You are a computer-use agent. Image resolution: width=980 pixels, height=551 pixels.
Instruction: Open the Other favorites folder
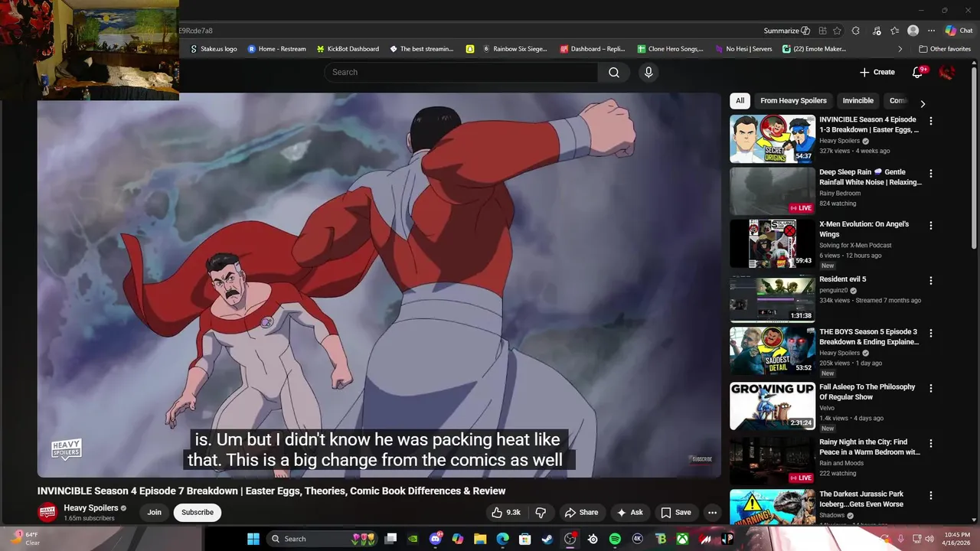(946, 49)
